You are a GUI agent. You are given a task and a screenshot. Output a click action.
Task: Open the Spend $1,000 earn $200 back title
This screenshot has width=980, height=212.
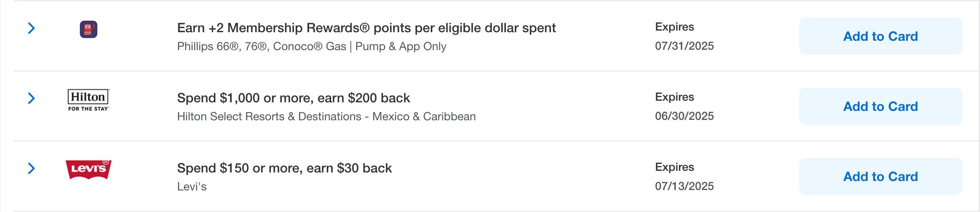(293, 98)
